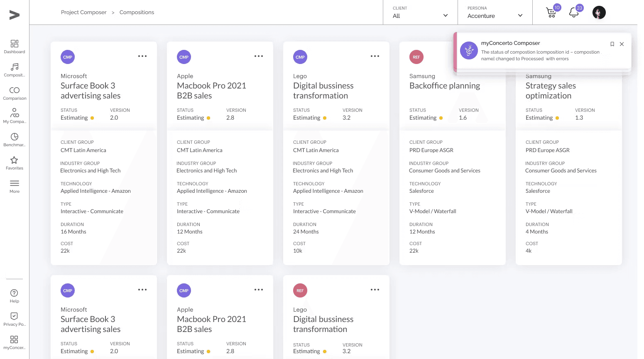Open Help in the sidebar
This screenshot has height=359, width=644.
pos(15,296)
